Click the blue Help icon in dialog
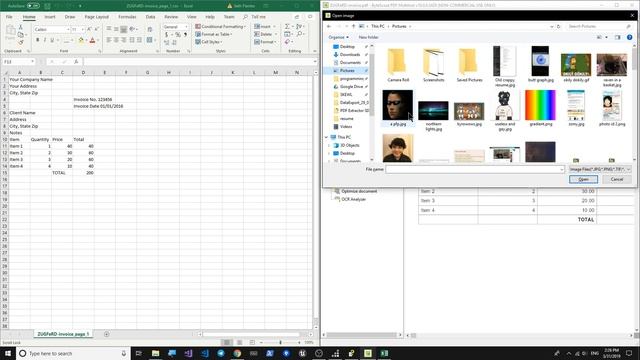 629,37
